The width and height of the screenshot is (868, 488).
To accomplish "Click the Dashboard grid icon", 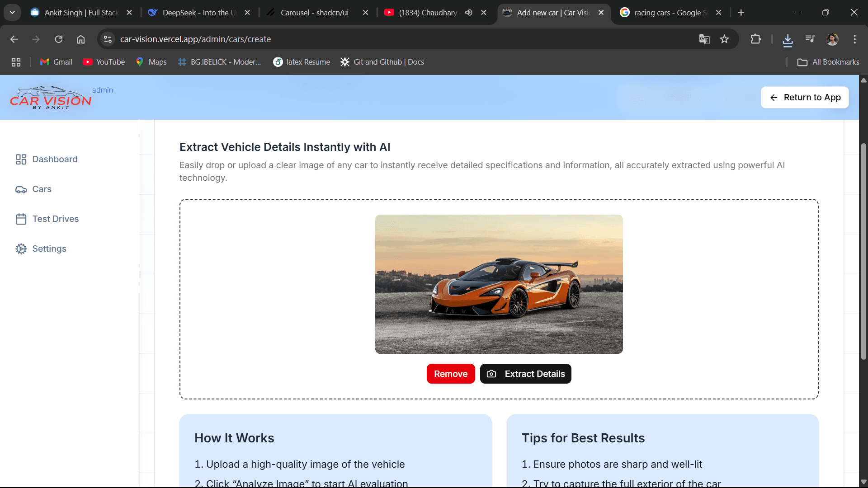I will tap(21, 159).
